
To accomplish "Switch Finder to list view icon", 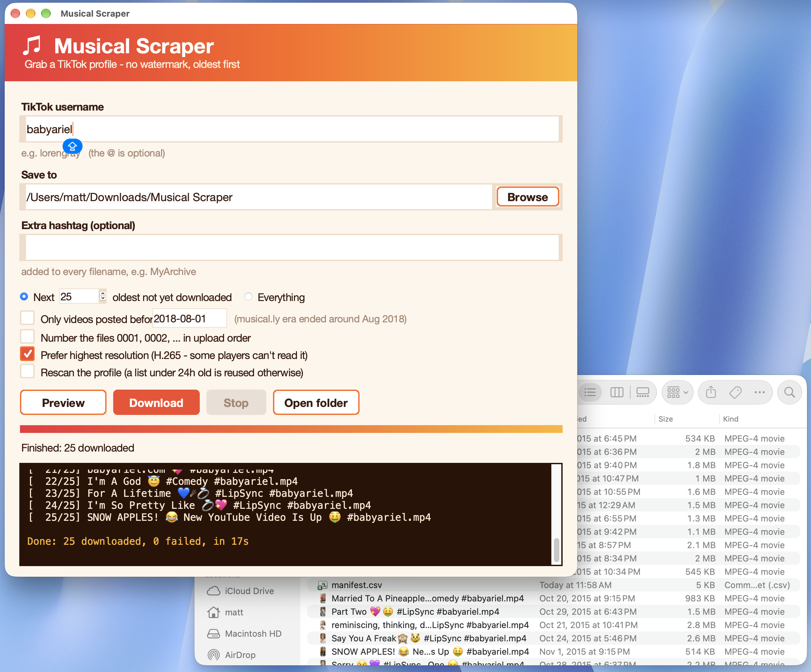I will click(x=590, y=392).
